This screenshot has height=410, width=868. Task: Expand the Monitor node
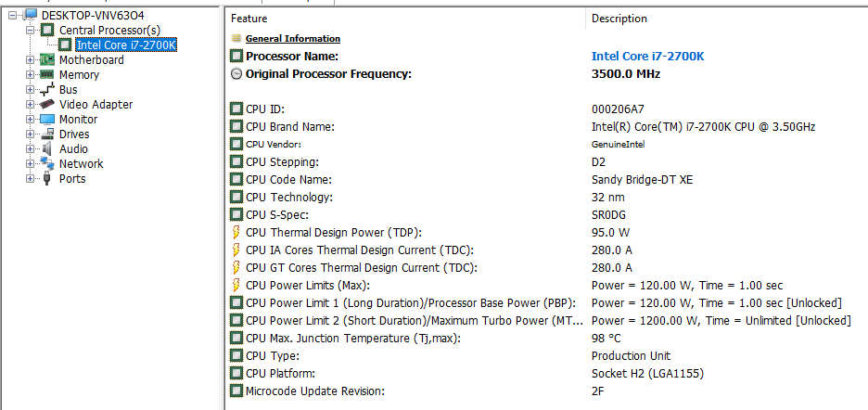coord(30,119)
